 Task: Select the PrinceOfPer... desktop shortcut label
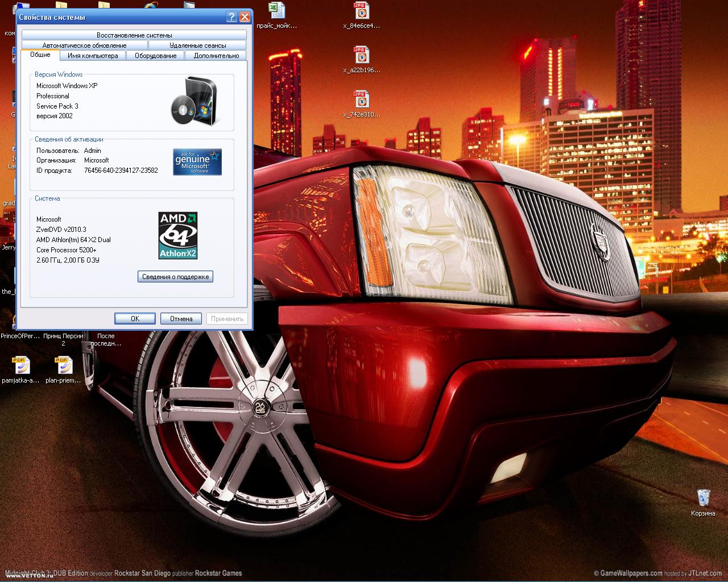click(20, 336)
